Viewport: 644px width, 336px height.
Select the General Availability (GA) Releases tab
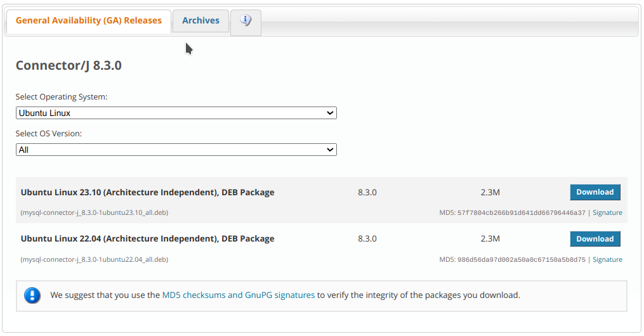(x=89, y=21)
